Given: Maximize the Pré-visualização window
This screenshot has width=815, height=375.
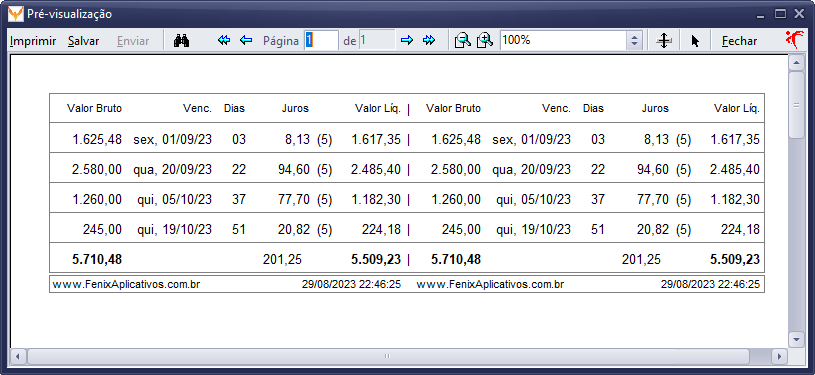Looking at the screenshot, I should click(780, 14).
